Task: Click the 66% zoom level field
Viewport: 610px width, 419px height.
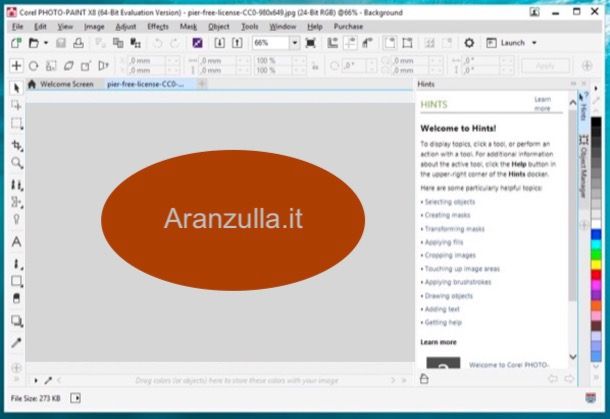Action: point(270,43)
